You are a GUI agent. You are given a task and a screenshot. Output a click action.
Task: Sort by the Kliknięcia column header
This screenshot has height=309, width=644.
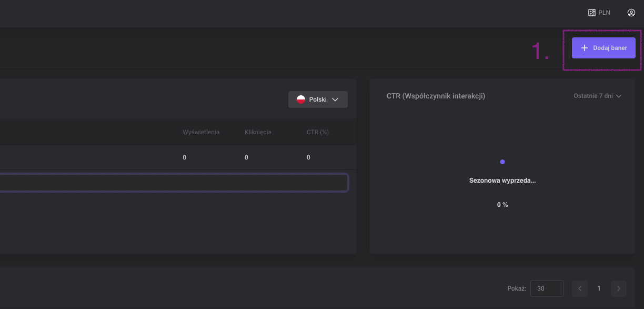[258, 132]
